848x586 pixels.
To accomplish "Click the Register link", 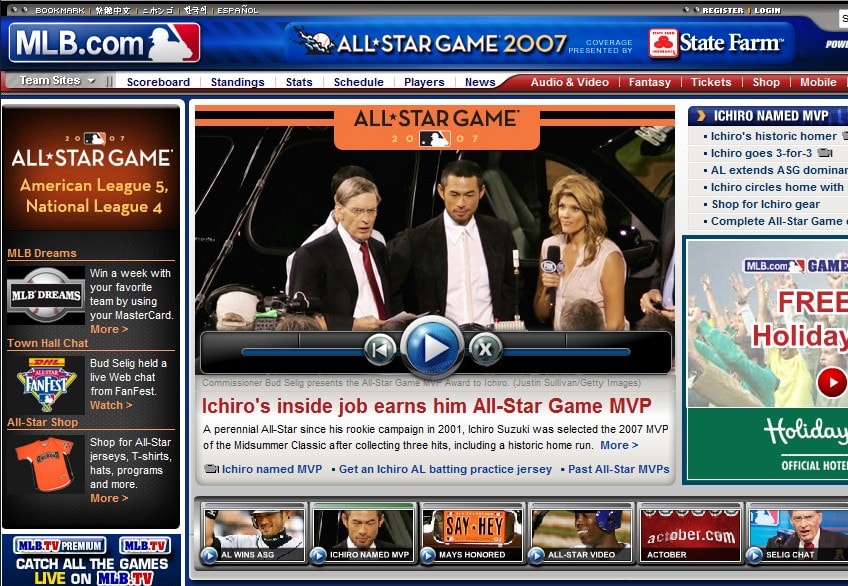I will point(723,10).
